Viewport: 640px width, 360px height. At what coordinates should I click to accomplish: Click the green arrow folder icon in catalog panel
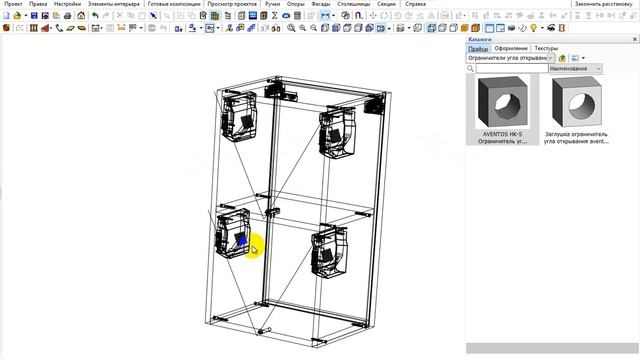[562, 58]
